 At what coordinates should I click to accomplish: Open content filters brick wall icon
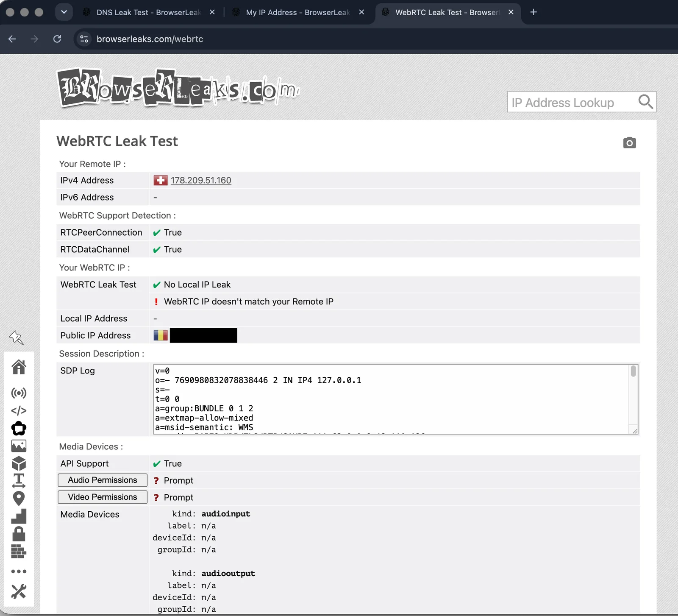pyautogui.click(x=19, y=551)
